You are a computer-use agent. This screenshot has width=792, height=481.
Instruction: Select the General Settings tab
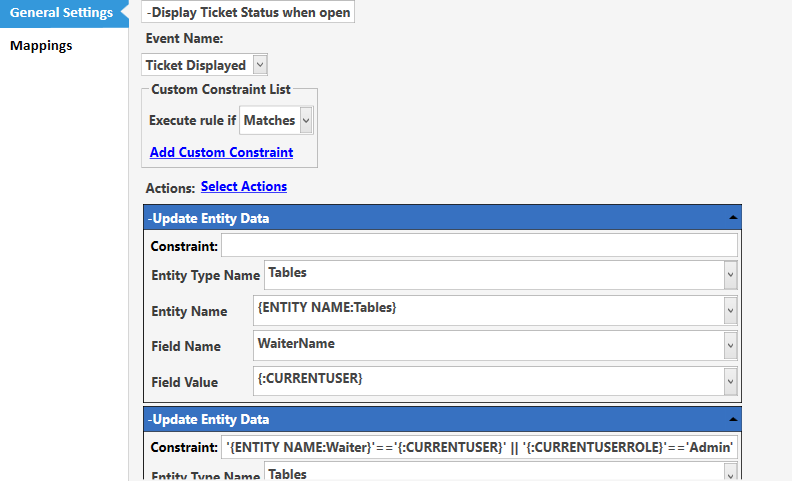click(62, 13)
